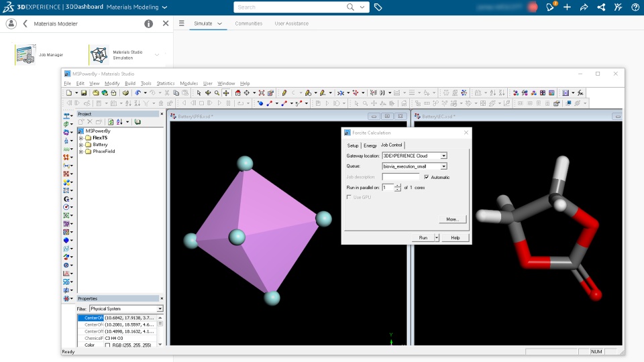Select the Sketch Atom pencil tool
Image resolution: width=644 pixels, height=362 pixels.
284,93
